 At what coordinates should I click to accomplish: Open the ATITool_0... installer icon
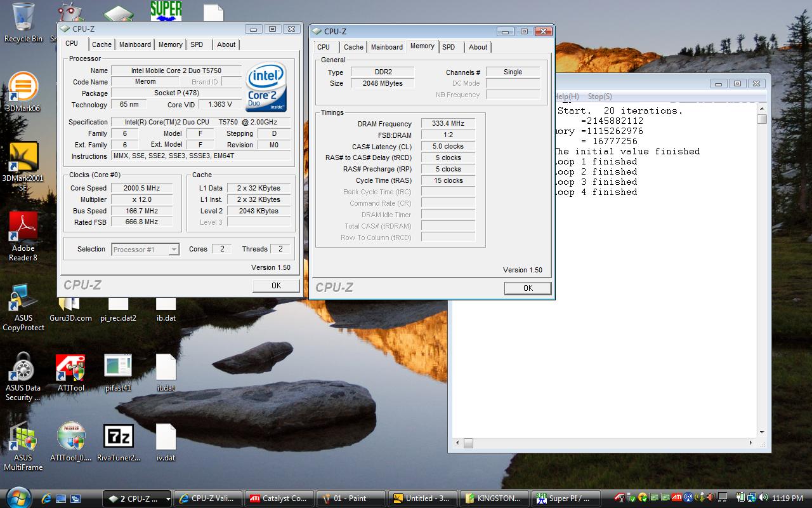[70, 443]
